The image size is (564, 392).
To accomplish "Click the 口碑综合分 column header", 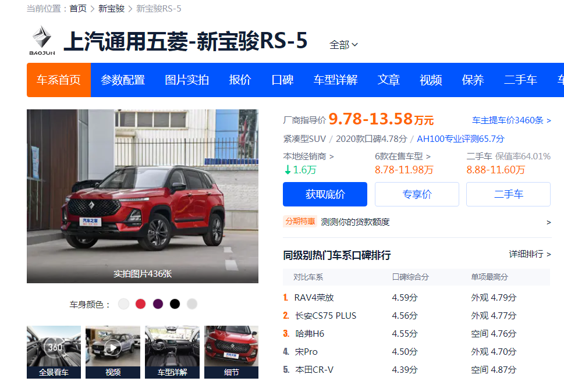I will click(410, 277).
